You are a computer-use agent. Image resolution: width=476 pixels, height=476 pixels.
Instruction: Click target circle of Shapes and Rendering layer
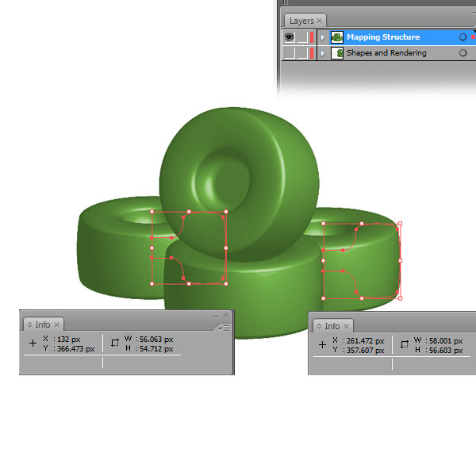pyautogui.click(x=463, y=53)
